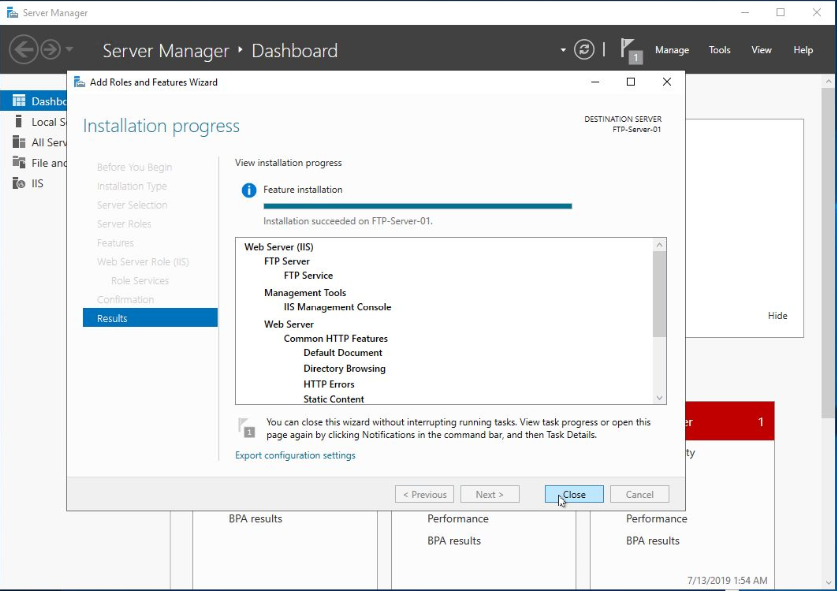Click Hide in the dashboard welcome tile
The height and width of the screenshot is (591, 837).
click(x=777, y=316)
